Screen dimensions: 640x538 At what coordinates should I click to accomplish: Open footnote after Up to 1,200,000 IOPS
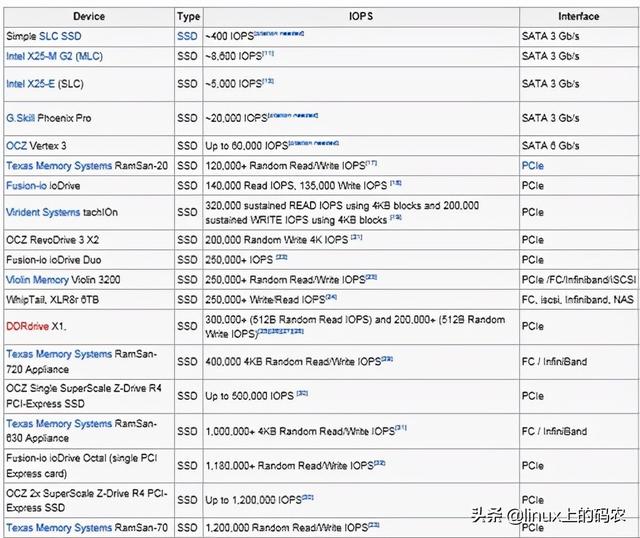coord(308,498)
